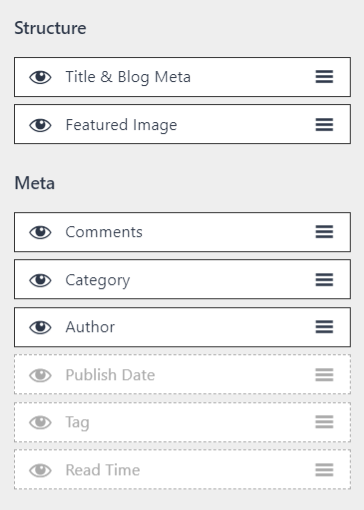Click the Featured Image reorder handle

[x=324, y=125]
